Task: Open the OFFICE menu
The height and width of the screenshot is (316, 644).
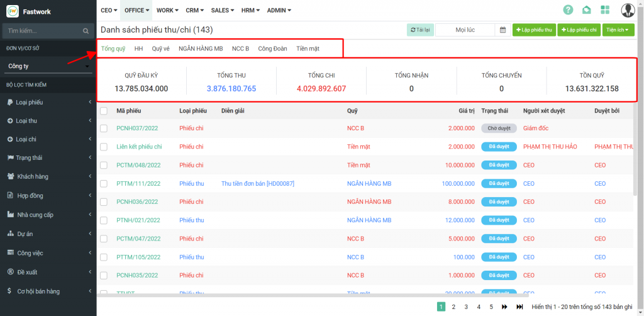Action: click(x=136, y=10)
